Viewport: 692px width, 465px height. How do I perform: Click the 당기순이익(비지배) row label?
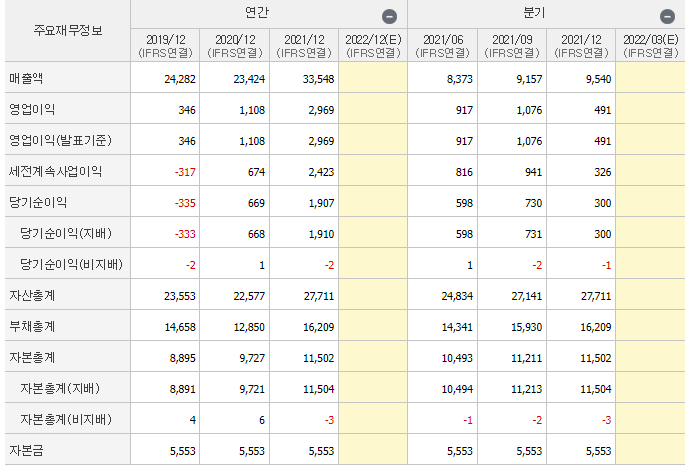71,264
